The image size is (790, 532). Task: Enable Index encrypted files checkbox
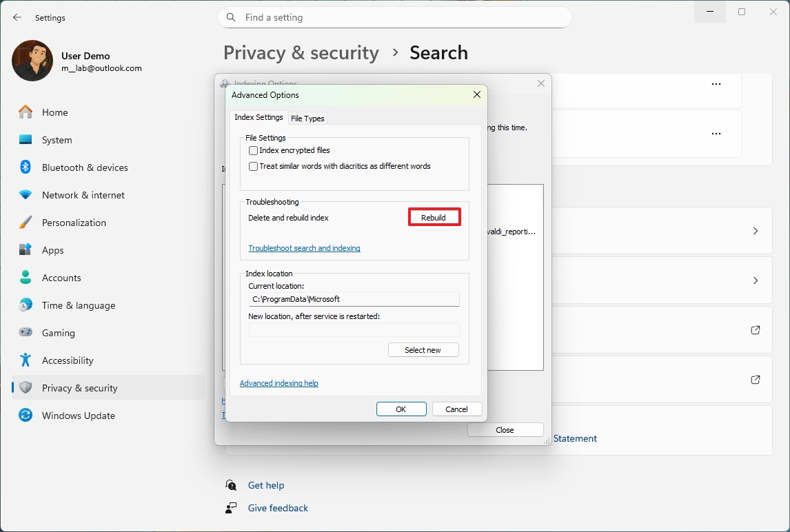(254, 150)
